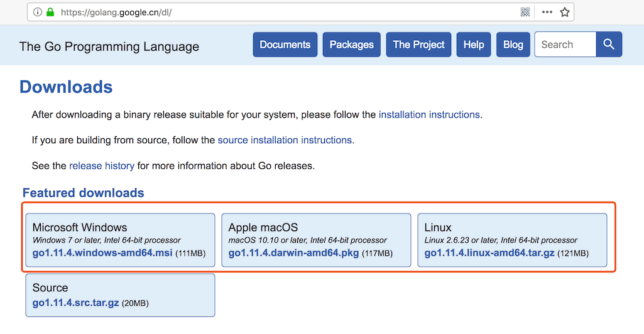Download the go1.11.4.src.tar.gz source
This screenshot has height=334, width=644.
[x=75, y=303]
